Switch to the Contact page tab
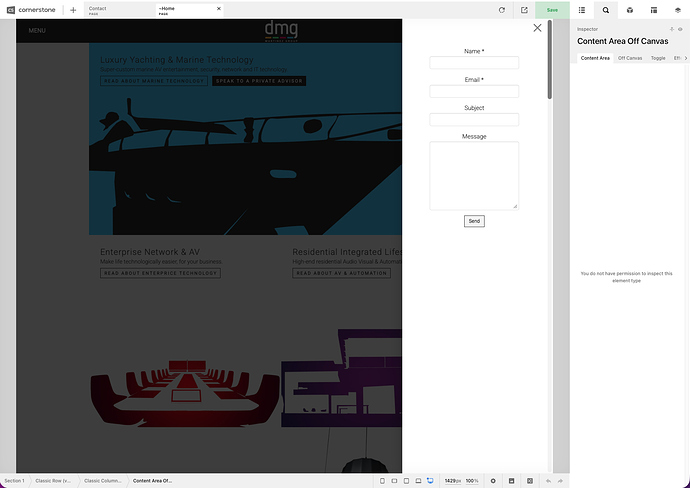Screen dimensions: 690x488 pyautogui.click(x=118, y=10)
